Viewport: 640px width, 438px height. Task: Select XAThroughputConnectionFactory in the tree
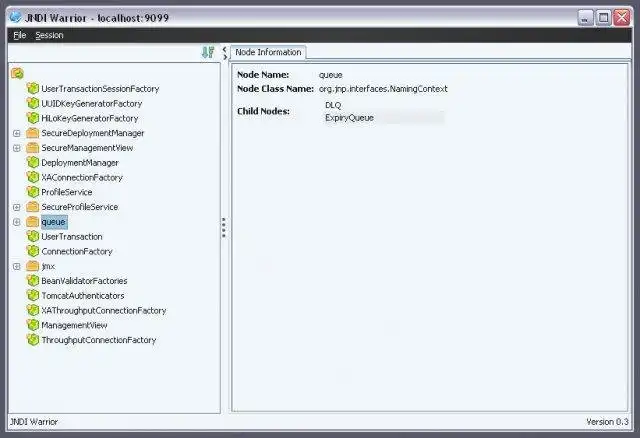coord(104,310)
